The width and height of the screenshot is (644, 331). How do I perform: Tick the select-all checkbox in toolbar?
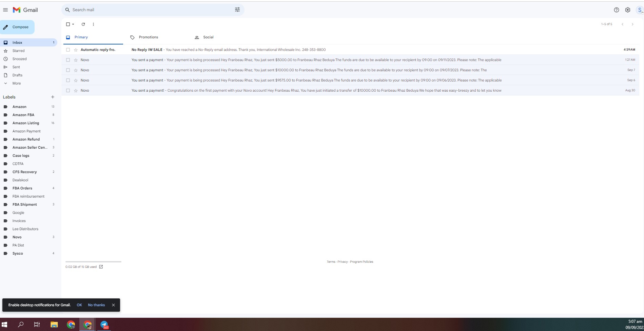68,24
